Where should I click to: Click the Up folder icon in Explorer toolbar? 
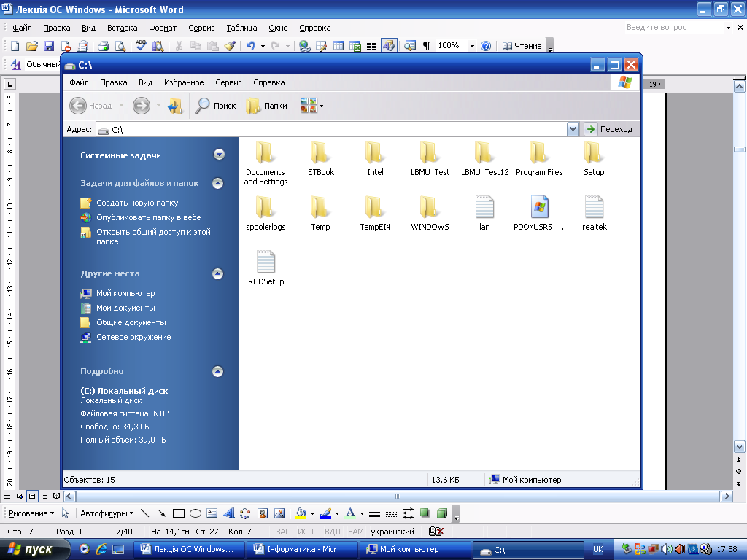pos(175,106)
